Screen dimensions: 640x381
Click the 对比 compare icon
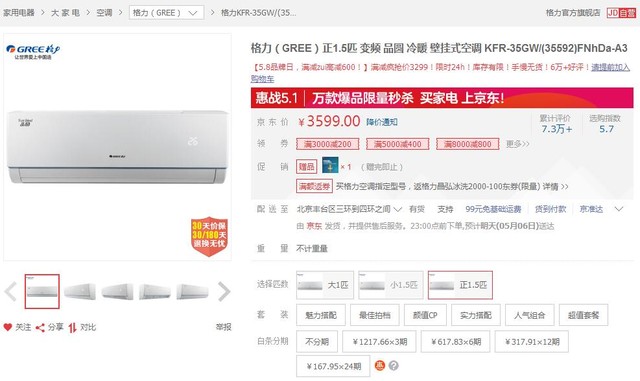(x=73, y=328)
